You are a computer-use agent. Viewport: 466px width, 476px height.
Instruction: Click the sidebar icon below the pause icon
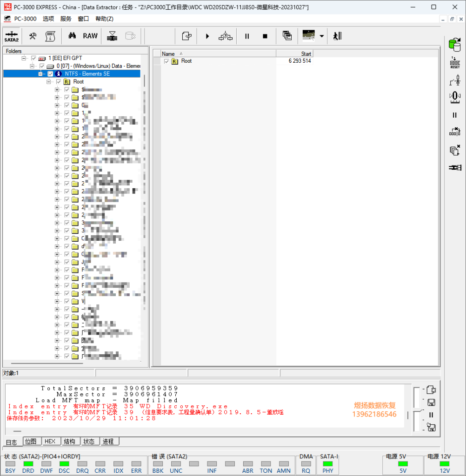point(455,132)
